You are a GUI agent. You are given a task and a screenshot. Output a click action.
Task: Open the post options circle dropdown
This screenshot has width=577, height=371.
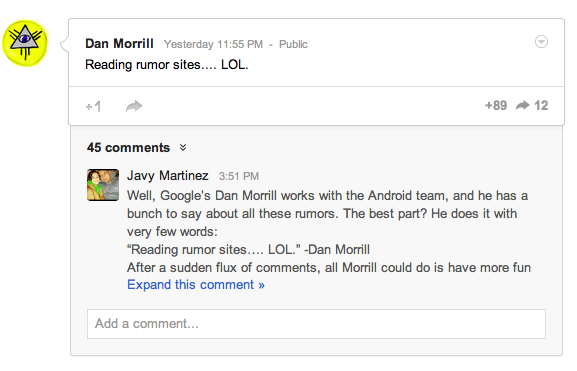541,42
